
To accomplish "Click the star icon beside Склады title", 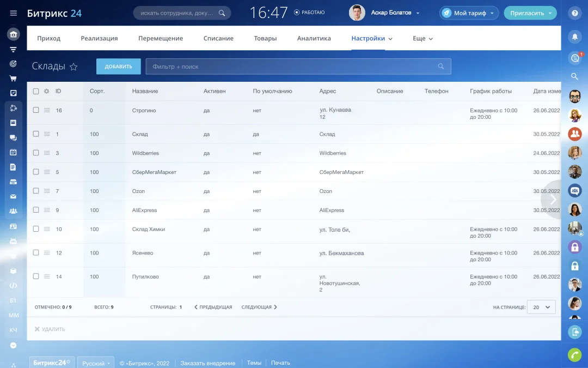I will (73, 67).
